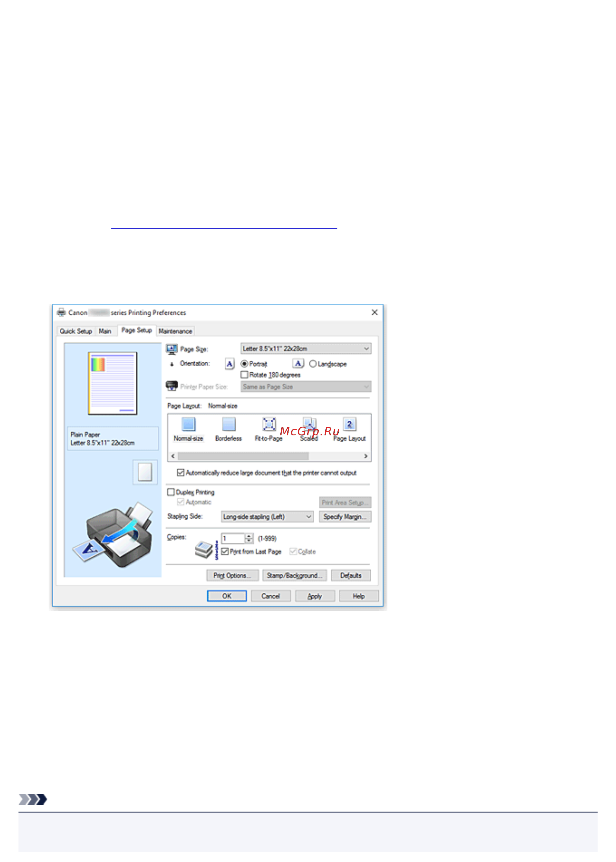616x862 pixels.
Task: Enable Rotate 180 degrees checkbox
Action: [x=244, y=375]
